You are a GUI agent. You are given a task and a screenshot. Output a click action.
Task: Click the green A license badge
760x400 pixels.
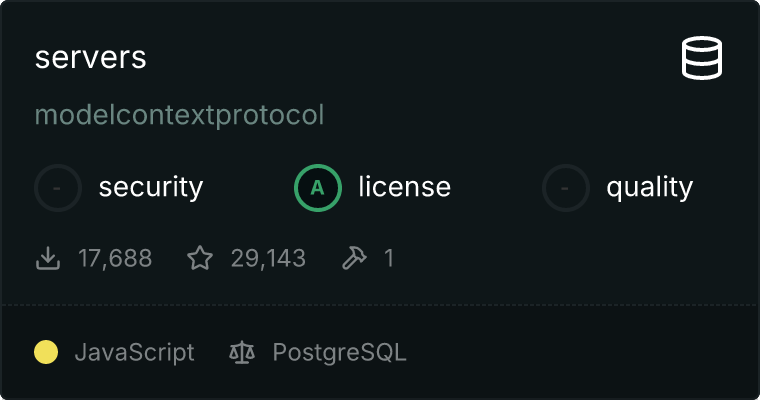click(318, 187)
